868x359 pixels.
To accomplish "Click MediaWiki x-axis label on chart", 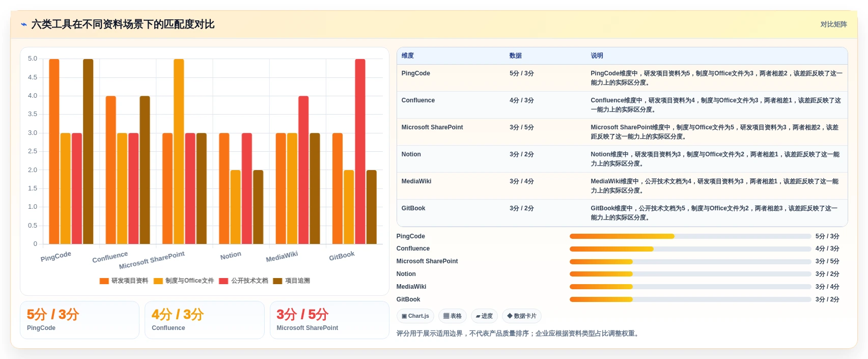I will pos(282,257).
